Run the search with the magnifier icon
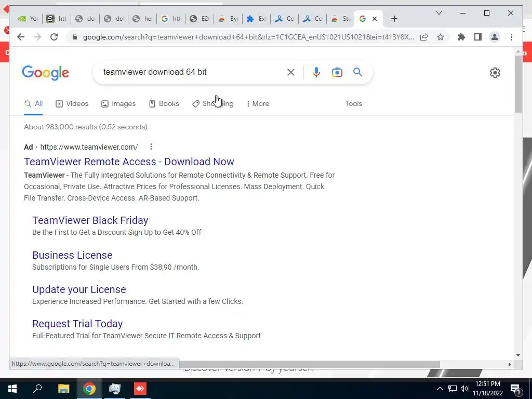 click(357, 72)
